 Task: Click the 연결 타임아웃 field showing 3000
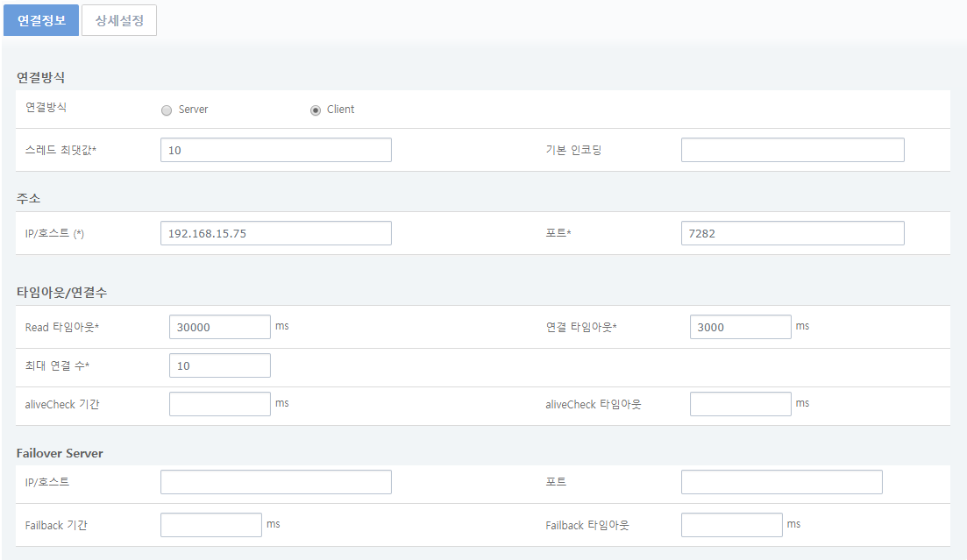740,327
